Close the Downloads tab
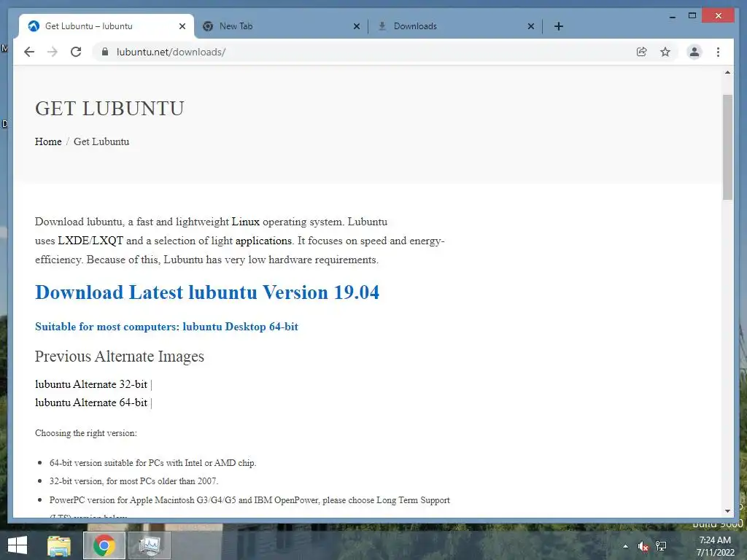The height and width of the screenshot is (560, 747). pos(531,26)
